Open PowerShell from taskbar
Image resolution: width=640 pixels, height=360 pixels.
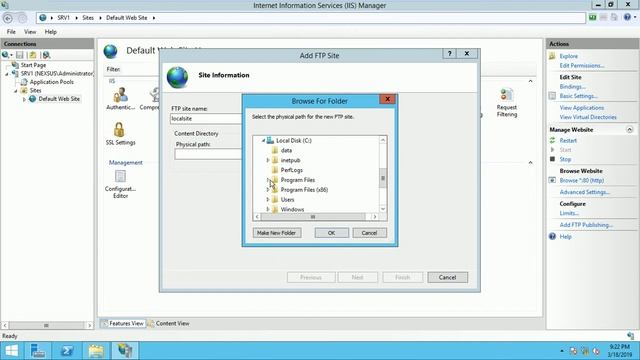(x=67, y=351)
